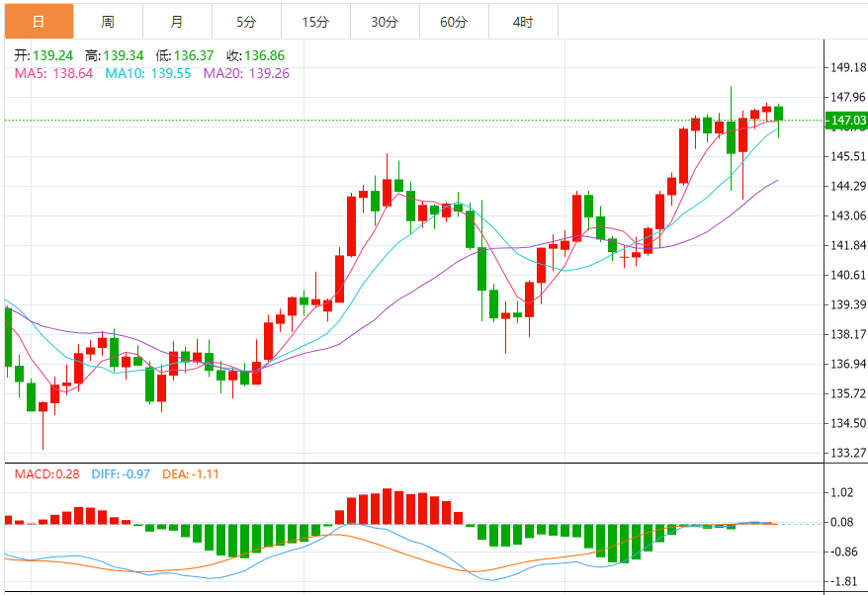Click the 141.84 price axis label
Image resolution: width=868 pixels, height=595 pixels.
pos(848,245)
